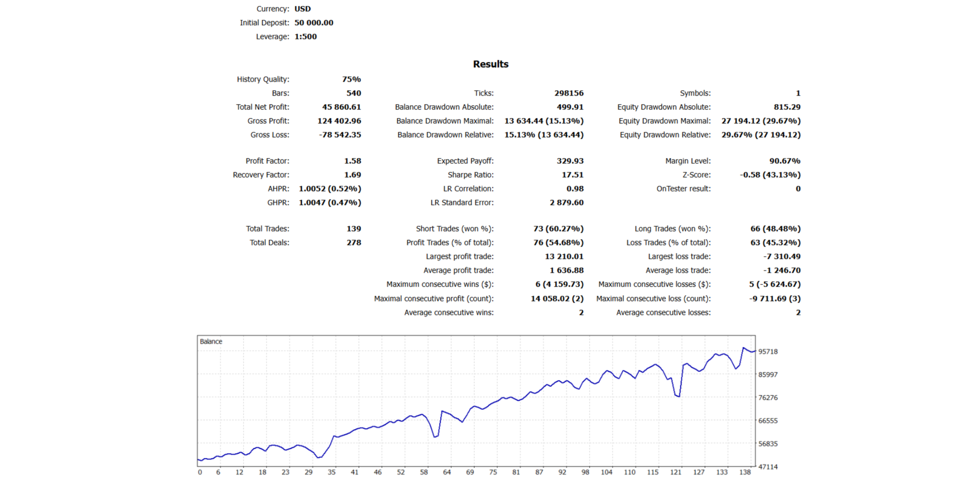This screenshot has width=980, height=491.
Task: Click the Total Trades value 139
Action: point(354,229)
